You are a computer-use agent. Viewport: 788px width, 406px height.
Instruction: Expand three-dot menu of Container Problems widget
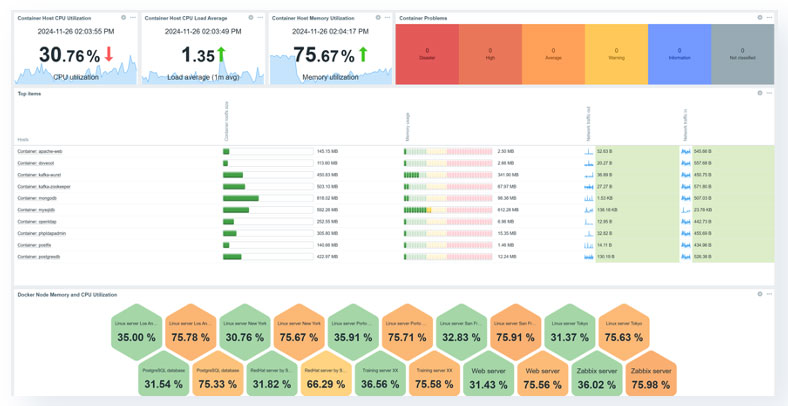pyautogui.click(x=769, y=18)
